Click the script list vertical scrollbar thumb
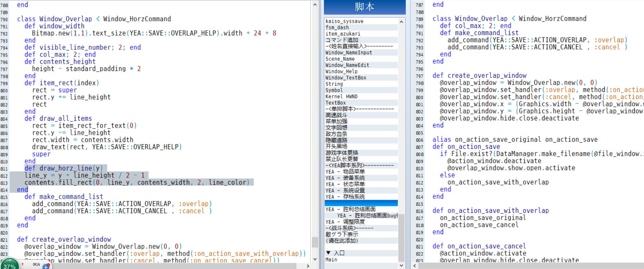The width and height of the screenshot is (644, 269). pyautogui.click(x=401, y=238)
